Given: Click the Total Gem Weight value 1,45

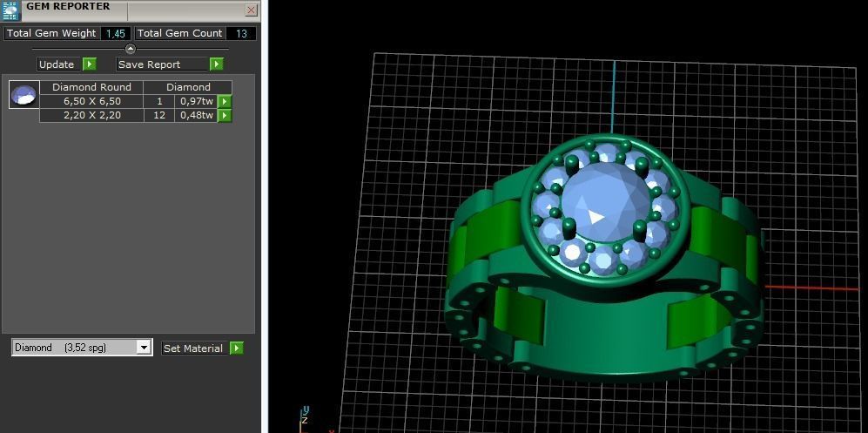Looking at the screenshot, I should (116, 33).
